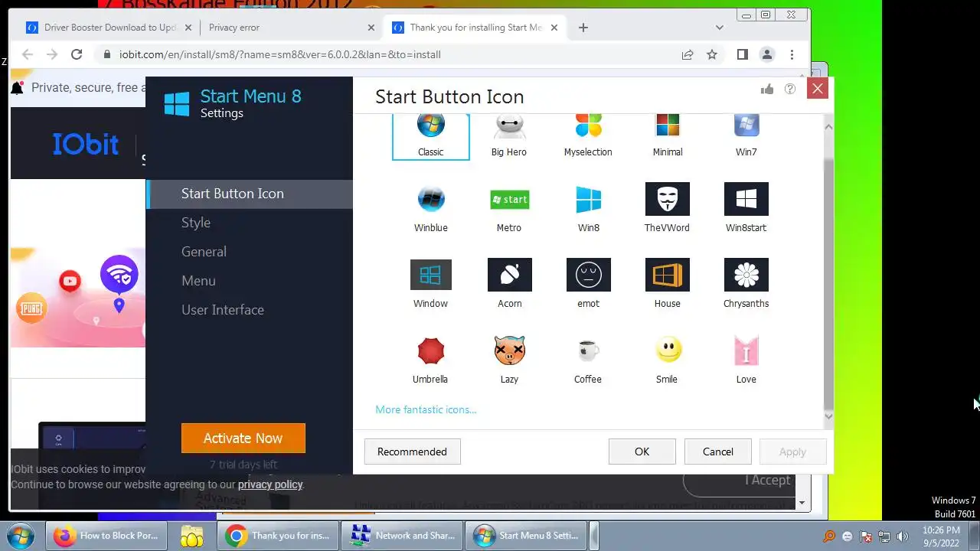Pick the Myselection start icon
This screenshot has height=551, width=980.
click(x=588, y=136)
